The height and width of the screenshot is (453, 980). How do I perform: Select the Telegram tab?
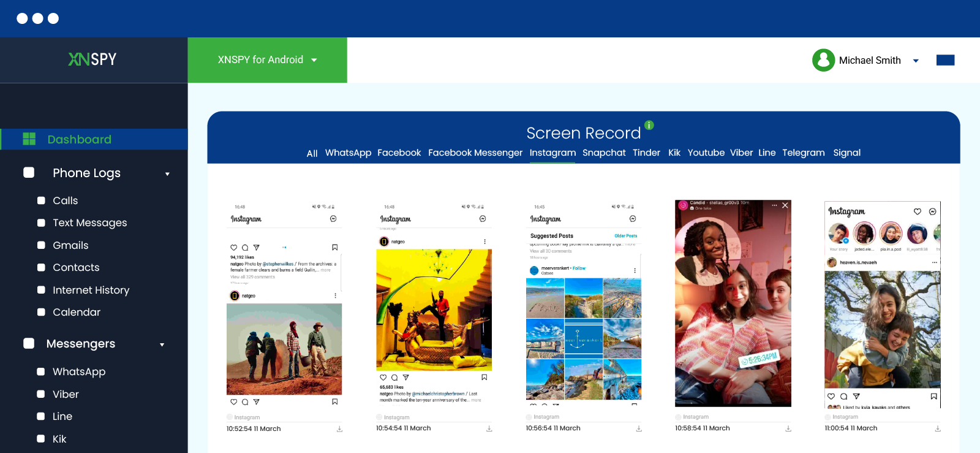pyautogui.click(x=803, y=153)
